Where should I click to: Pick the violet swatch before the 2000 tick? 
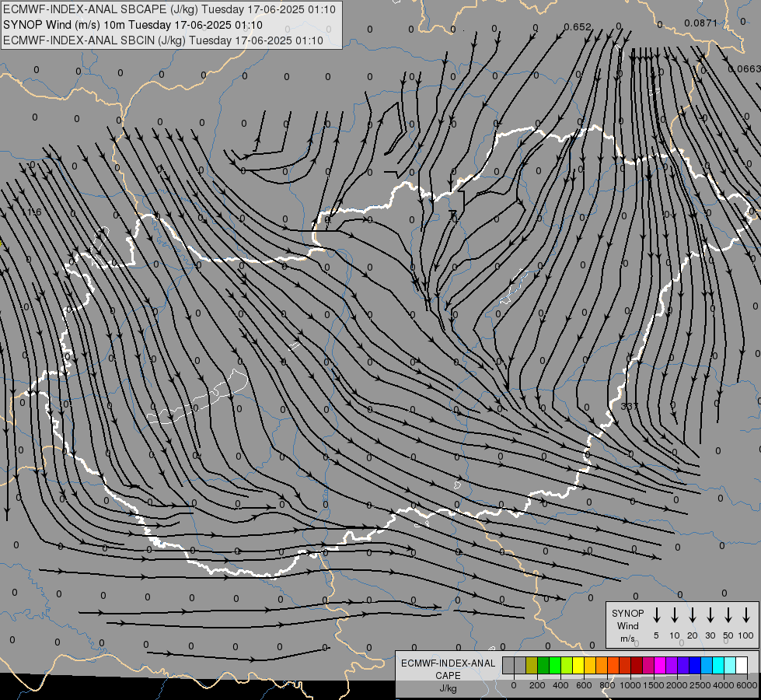point(671,665)
